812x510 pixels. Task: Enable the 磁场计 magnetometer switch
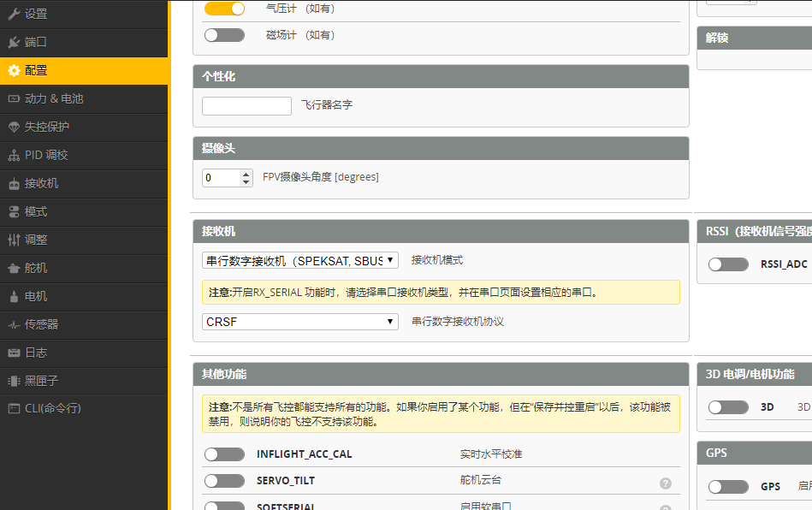click(224, 35)
